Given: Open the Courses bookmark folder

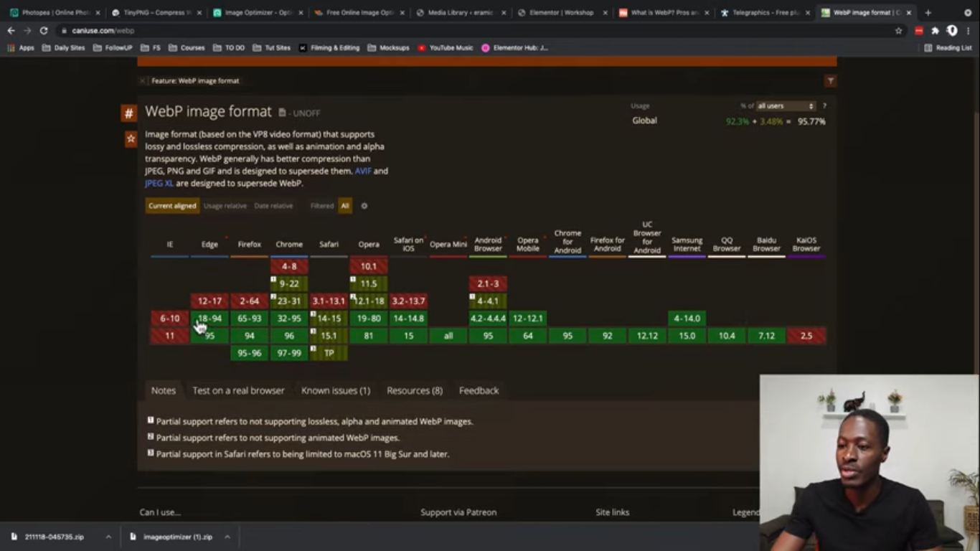Looking at the screenshot, I should point(187,48).
